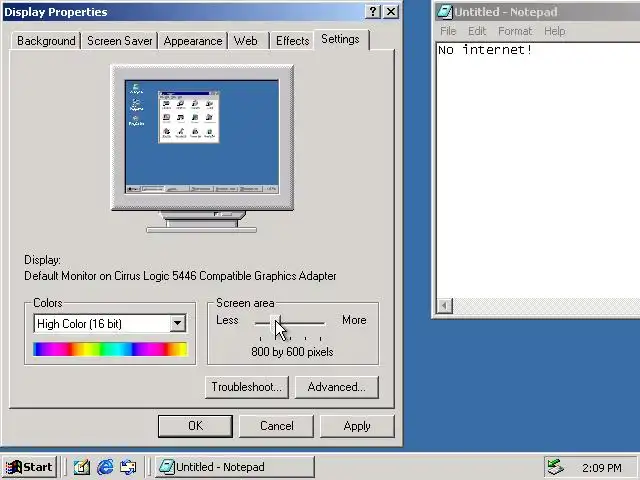Click the 'More' label of Screen area

[x=354, y=320]
